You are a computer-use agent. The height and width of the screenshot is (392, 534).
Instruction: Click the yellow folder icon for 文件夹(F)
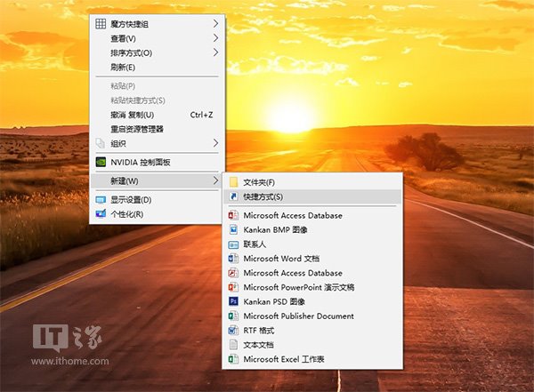pos(233,182)
